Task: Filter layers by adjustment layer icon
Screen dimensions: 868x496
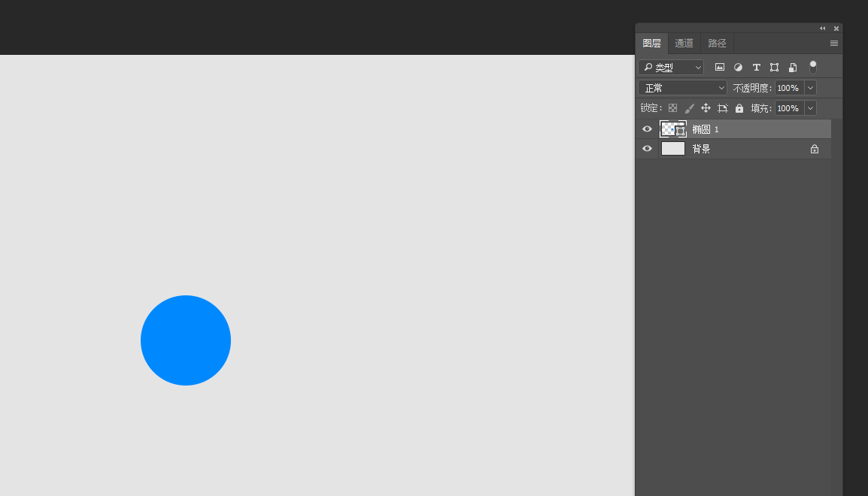Action: click(738, 67)
